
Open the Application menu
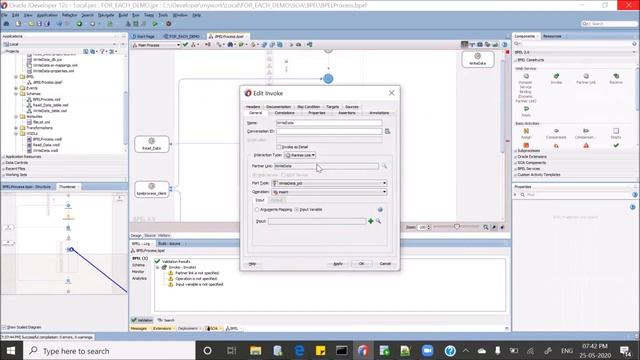pos(47,15)
